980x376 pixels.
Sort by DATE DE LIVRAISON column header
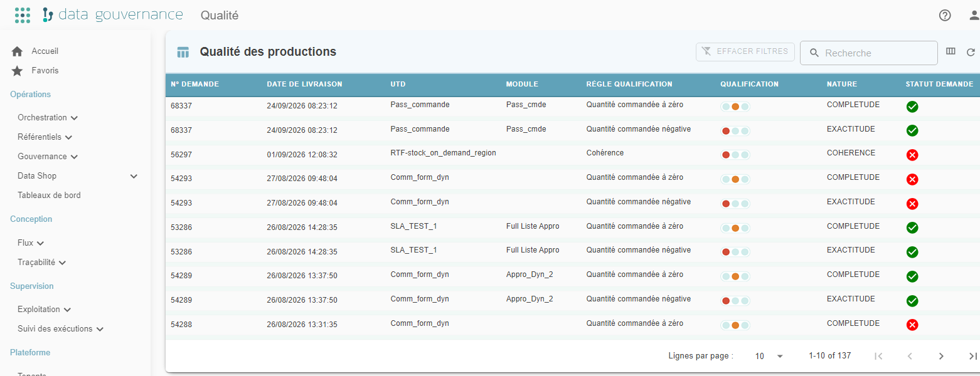coord(304,84)
